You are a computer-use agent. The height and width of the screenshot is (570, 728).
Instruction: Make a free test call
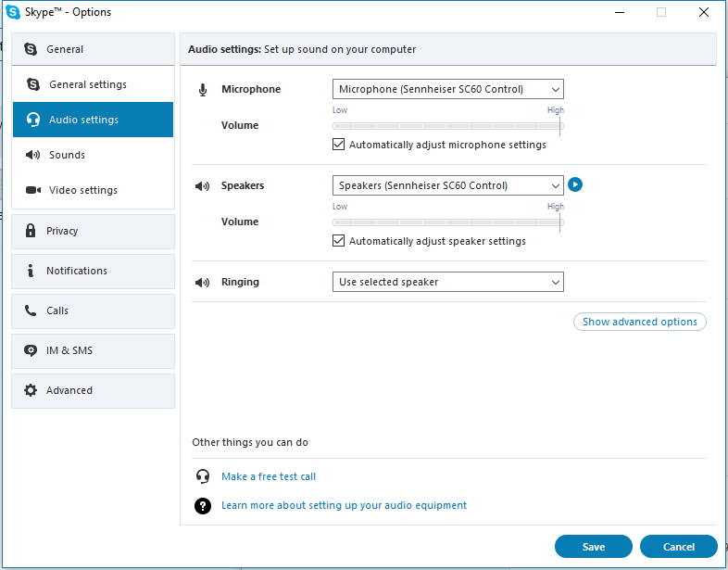coord(269,476)
